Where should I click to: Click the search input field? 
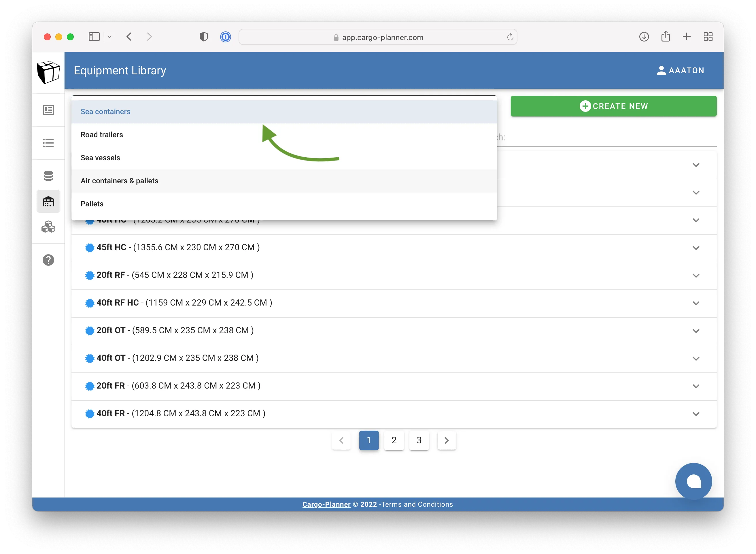606,137
